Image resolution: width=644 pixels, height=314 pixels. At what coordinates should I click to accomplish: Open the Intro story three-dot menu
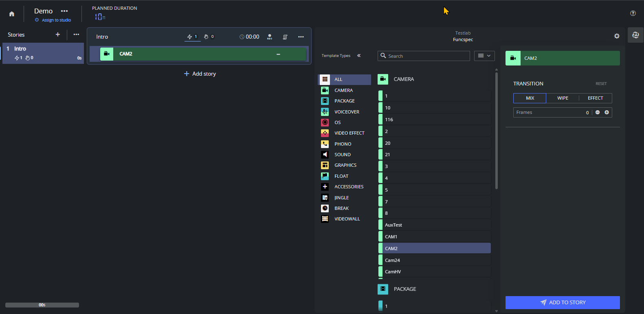[301, 37]
